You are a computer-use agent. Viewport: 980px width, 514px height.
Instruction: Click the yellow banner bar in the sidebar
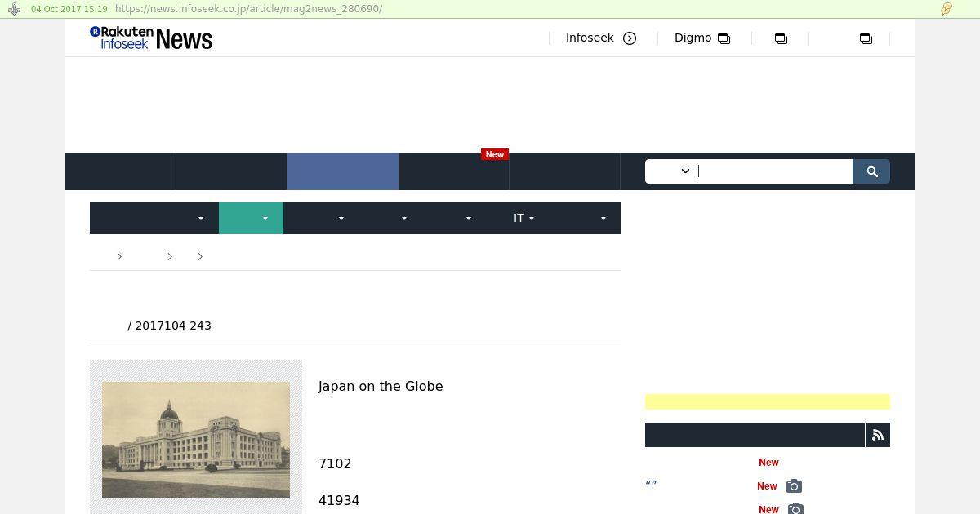768,401
